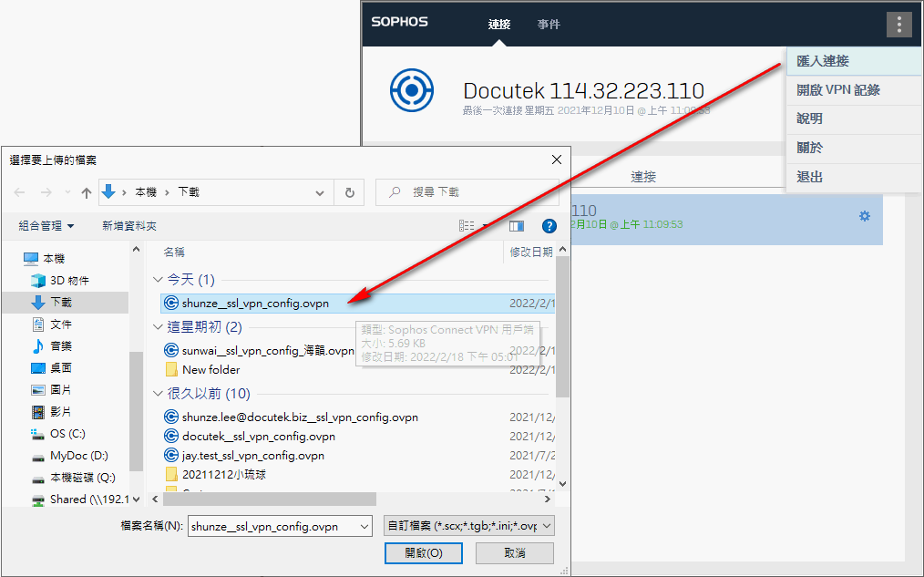This screenshot has width=924, height=577.
Task: Click into the 搜尋 下載 search field
Action: [467, 192]
